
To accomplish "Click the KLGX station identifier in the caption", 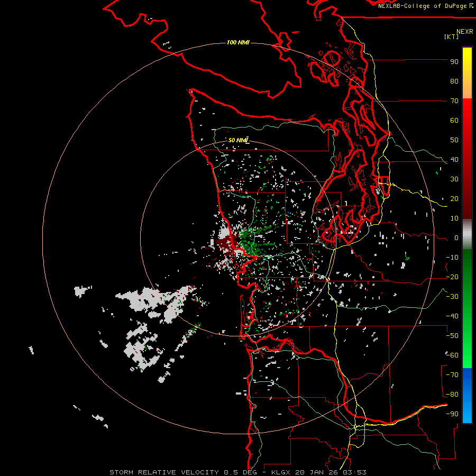I will 281,472.
